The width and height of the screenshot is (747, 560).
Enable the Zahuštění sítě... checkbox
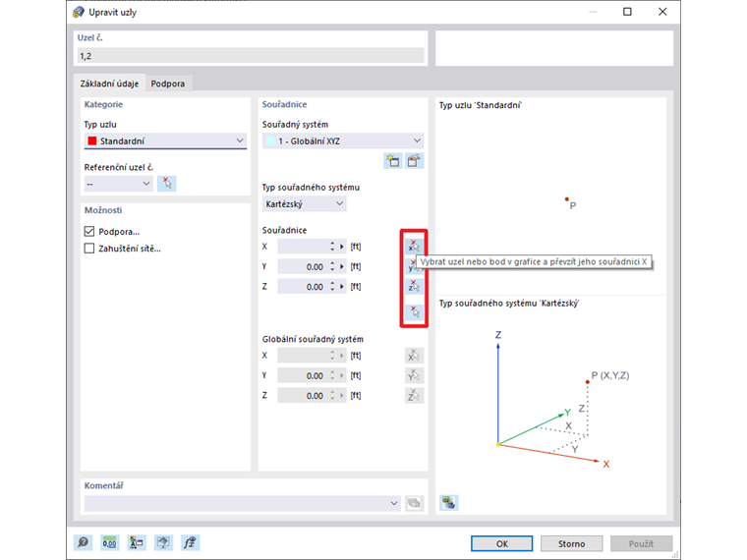pyautogui.click(x=89, y=249)
